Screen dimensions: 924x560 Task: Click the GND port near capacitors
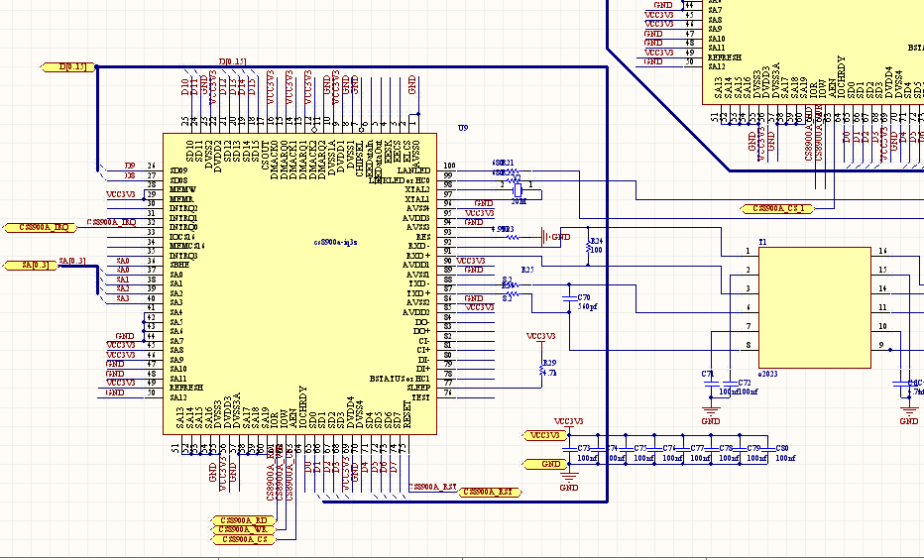(x=544, y=464)
